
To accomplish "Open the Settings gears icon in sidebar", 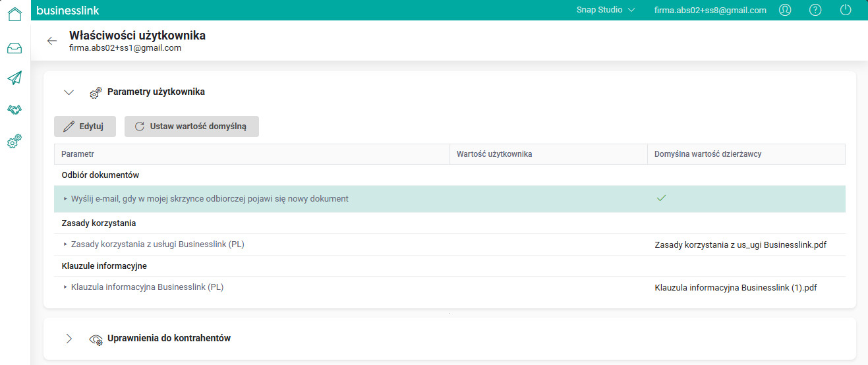I will click(x=14, y=140).
